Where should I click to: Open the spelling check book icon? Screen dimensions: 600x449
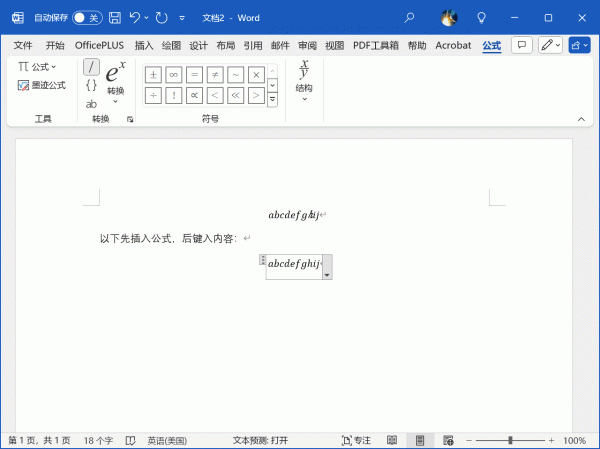pos(130,441)
